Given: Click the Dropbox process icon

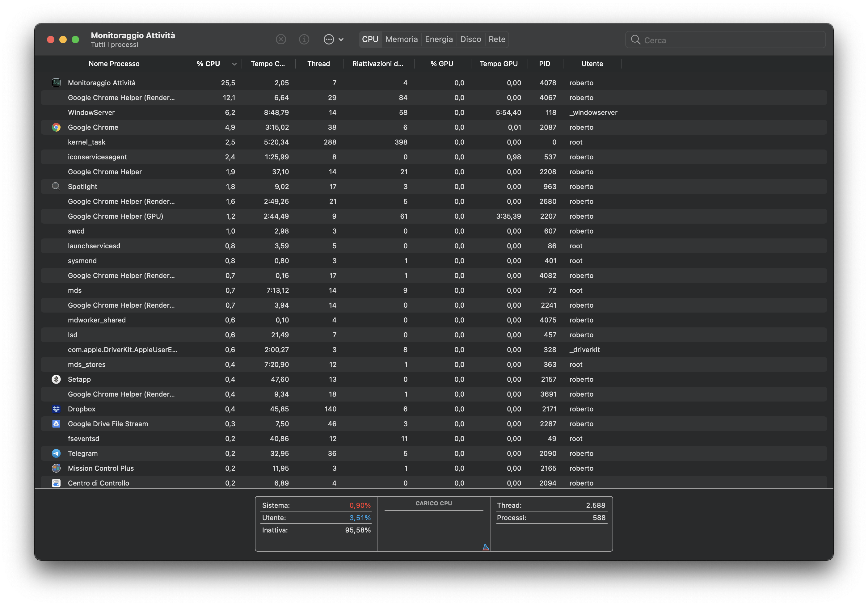Looking at the screenshot, I should [x=56, y=409].
